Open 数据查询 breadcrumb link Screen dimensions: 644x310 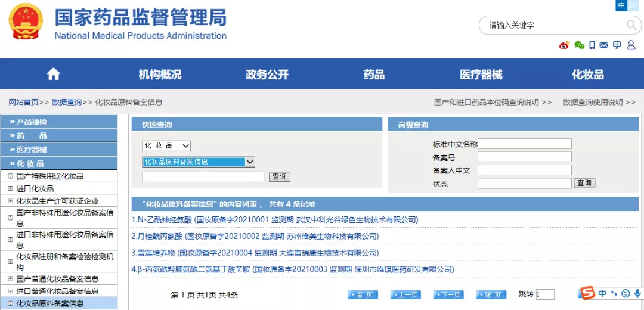tap(67, 102)
